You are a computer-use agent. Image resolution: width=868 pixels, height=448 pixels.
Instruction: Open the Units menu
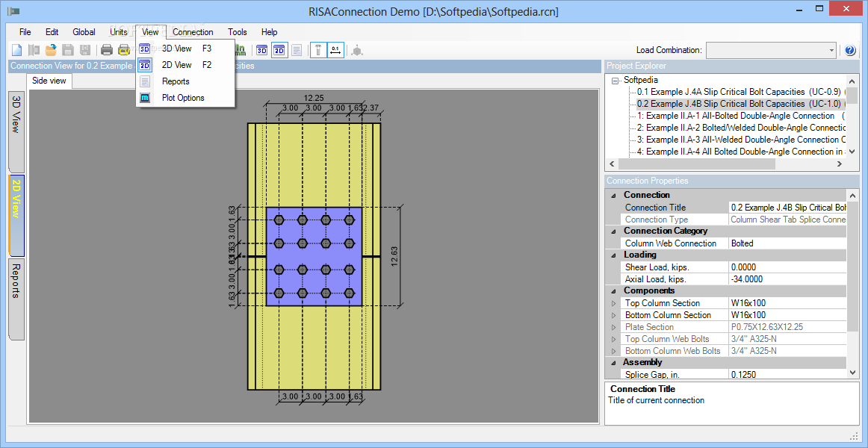pos(119,32)
